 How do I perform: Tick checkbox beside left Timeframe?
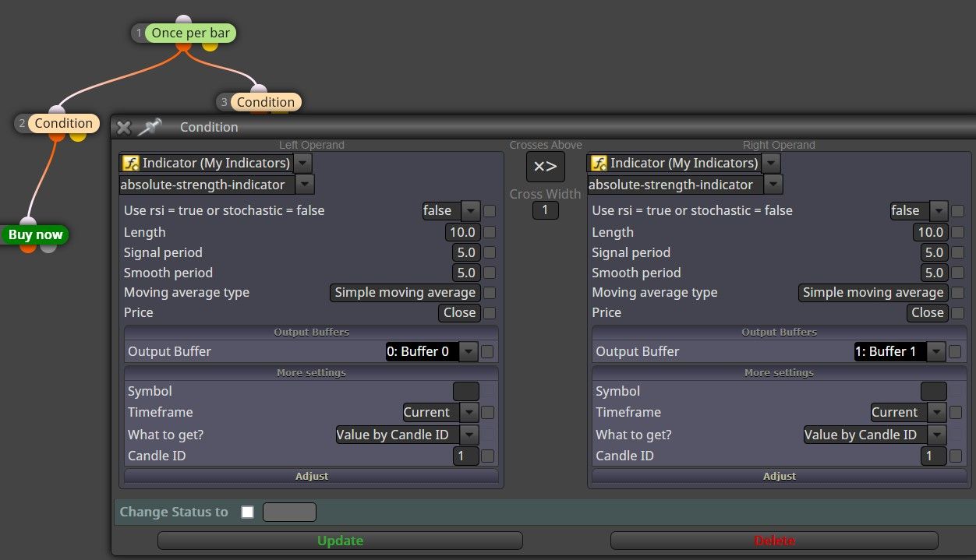pyautogui.click(x=487, y=412)
